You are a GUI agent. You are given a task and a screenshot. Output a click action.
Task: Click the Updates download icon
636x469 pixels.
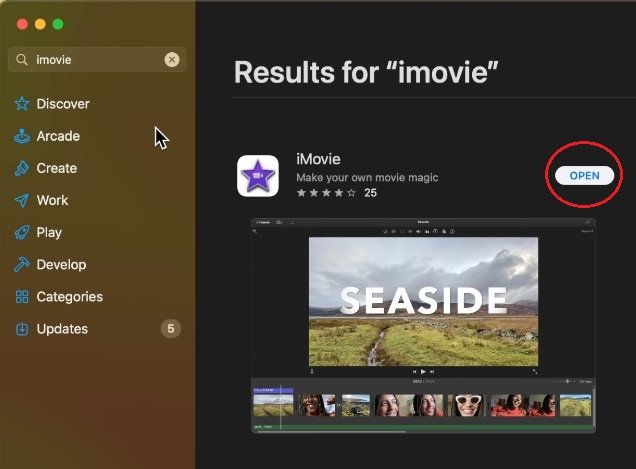(x=22, y=329)
